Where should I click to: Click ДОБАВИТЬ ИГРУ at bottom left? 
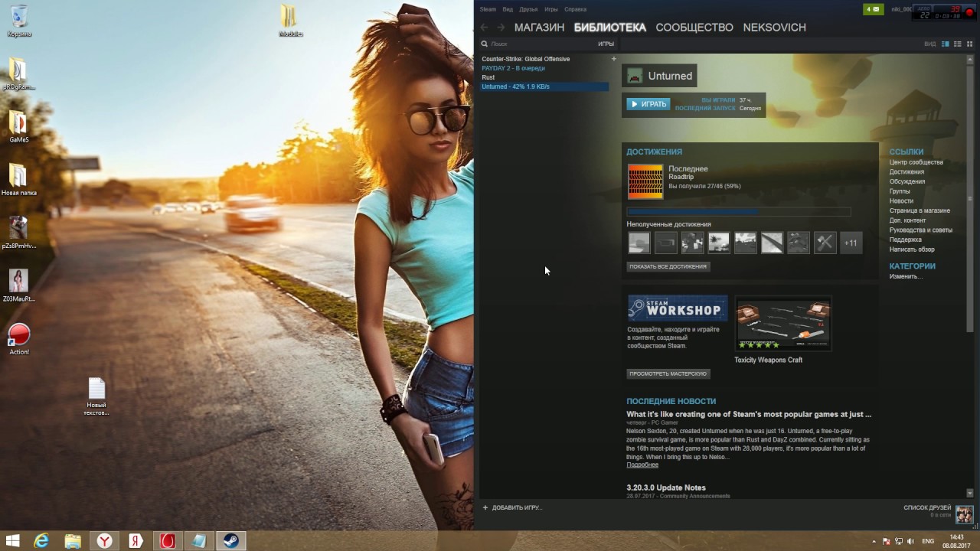512,507
